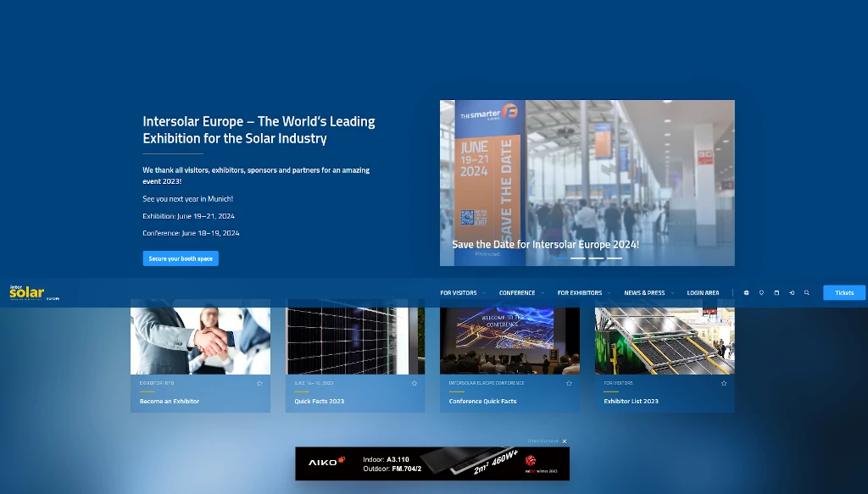Star the Quick Facts 2023 card
This screenshot has height=494, width=868.
[414, 383]
